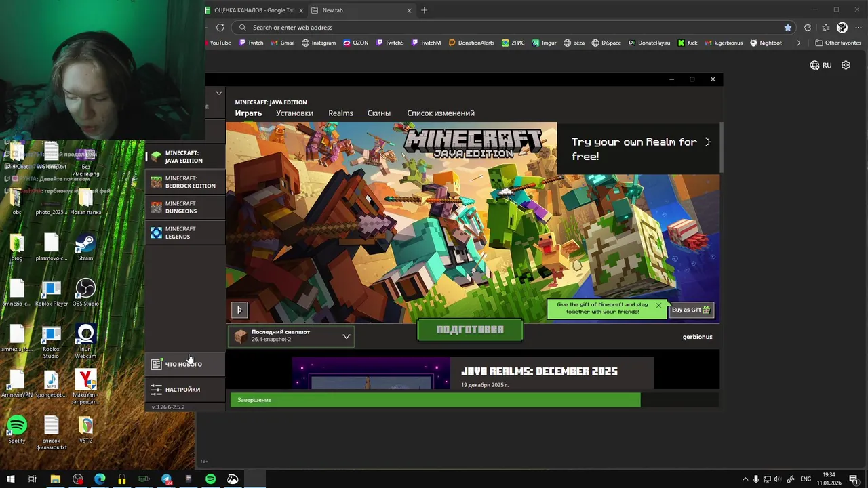Open the Список изменений tab
This screenshot has width=868, height=488.
[441, 113]
